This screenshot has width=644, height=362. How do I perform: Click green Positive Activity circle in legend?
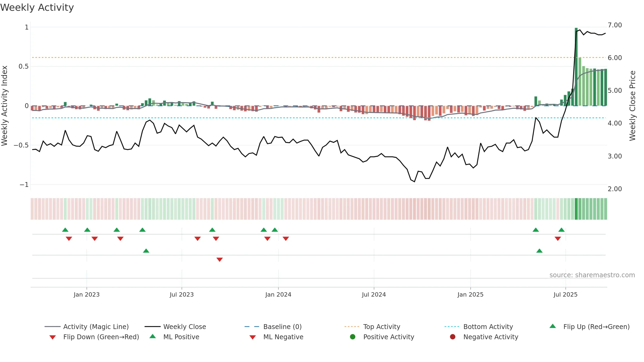click(x=353, y=337)
